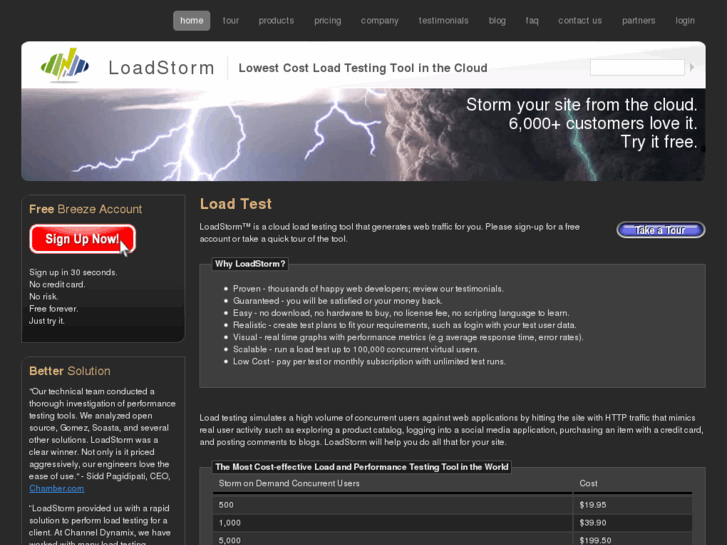The width and height of the screenshot is (727, 545).
Task: Click the LoadStorm logo icon
Action: [65, 65]
